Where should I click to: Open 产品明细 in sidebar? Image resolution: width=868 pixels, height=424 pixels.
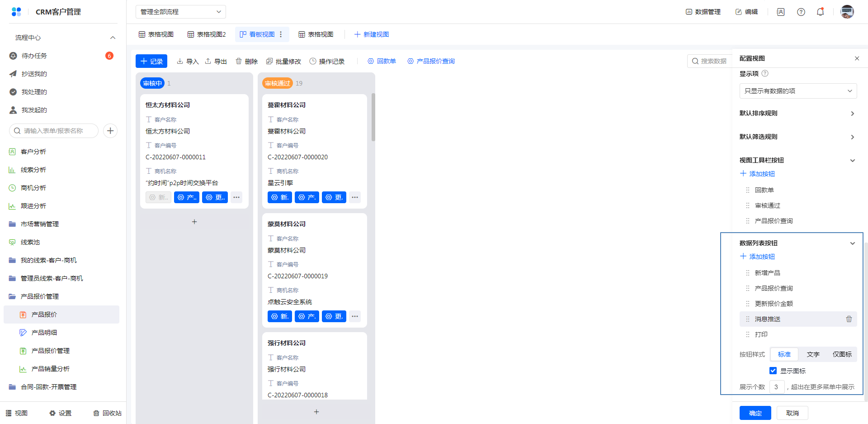44,333
